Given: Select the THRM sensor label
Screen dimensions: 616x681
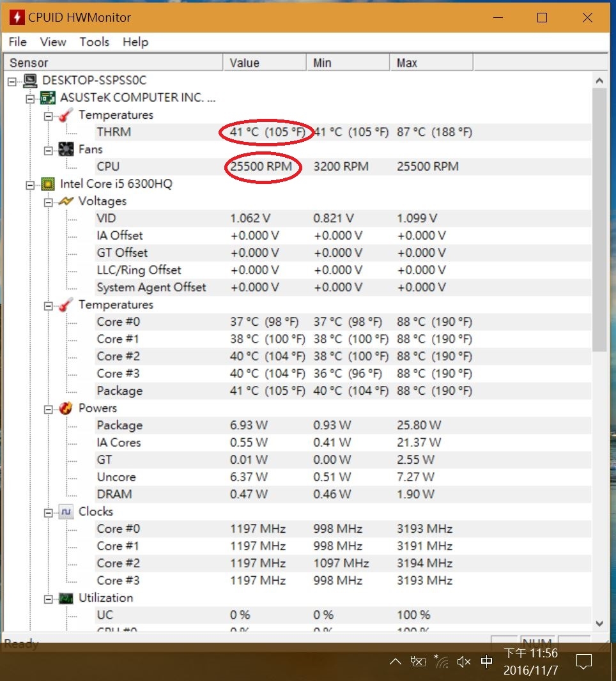Looking at the screenshot, I should (114, 132).
